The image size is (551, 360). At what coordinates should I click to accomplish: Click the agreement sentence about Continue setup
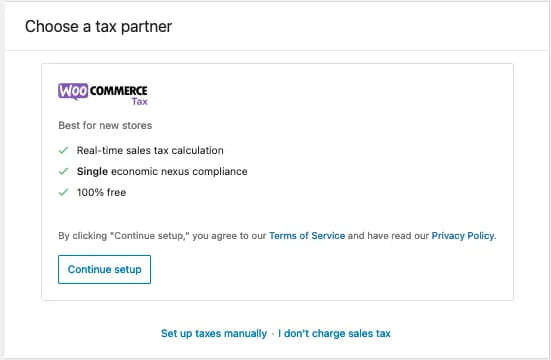(x=277, y=236)
